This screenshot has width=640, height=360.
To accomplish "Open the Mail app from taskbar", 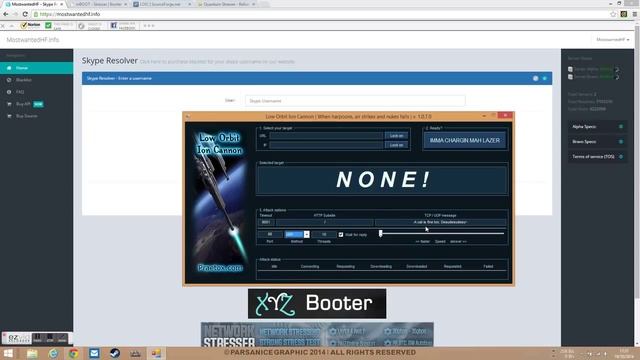I will 94,353.
